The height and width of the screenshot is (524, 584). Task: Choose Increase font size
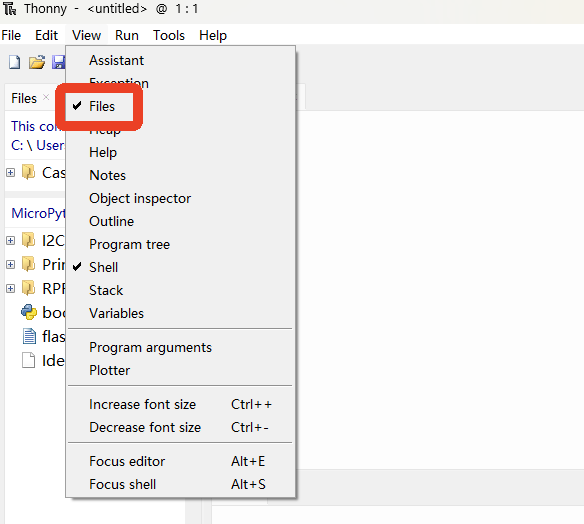tap(181, 404)
